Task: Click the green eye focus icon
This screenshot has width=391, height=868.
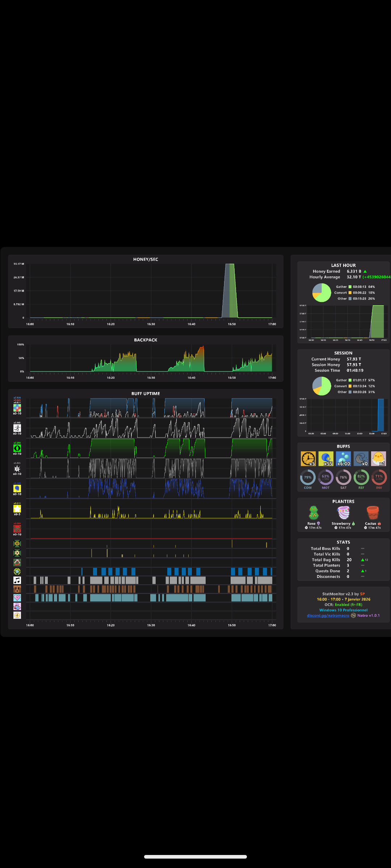Action: tap(17, 448)
